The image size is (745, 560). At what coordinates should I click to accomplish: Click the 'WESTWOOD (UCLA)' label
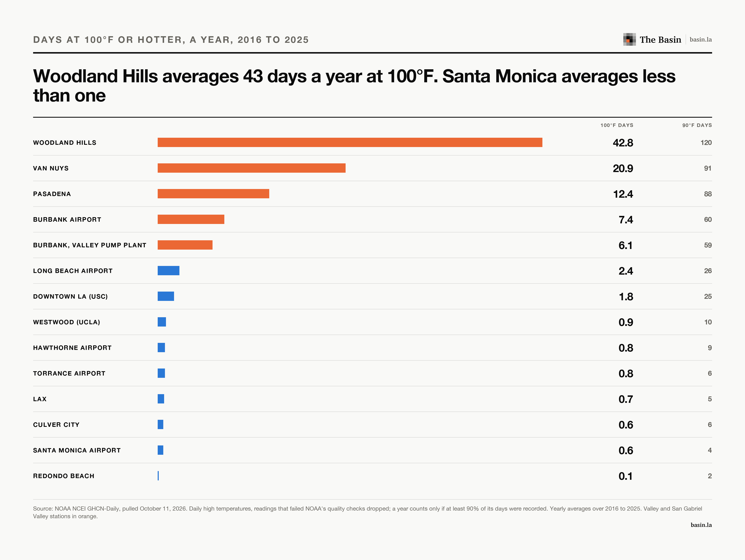[67, 322]
